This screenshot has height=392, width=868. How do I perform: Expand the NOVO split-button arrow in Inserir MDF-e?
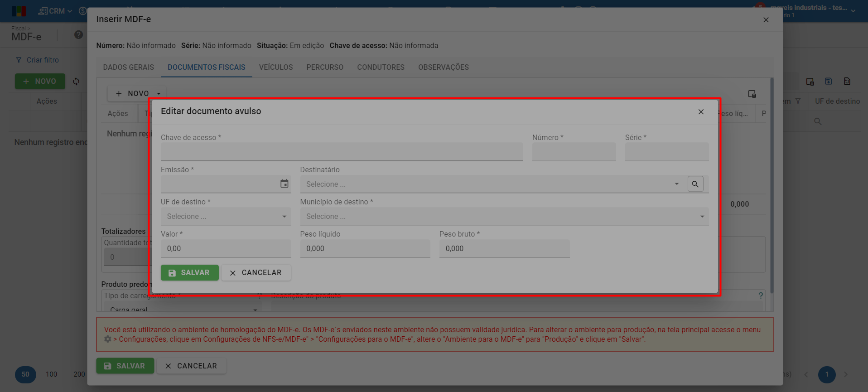(159, 94)
